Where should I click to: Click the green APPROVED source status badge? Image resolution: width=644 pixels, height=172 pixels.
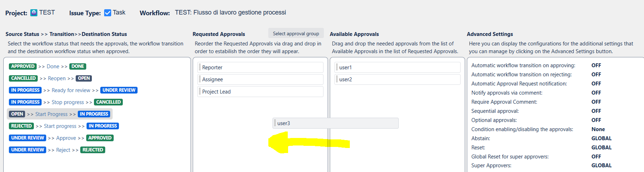[x=23, y=66]
